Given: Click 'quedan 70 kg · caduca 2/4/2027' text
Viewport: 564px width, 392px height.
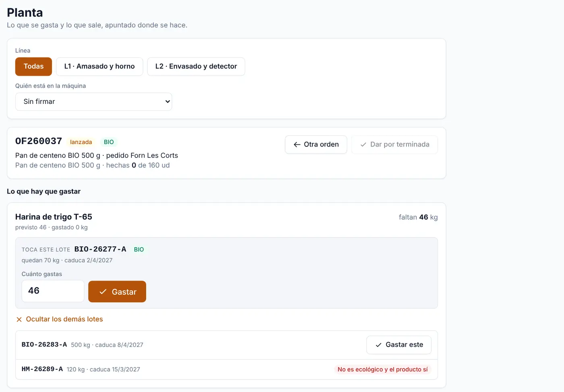Looking at the screenshot, I should pyautogui.click(x=67, y=260).
